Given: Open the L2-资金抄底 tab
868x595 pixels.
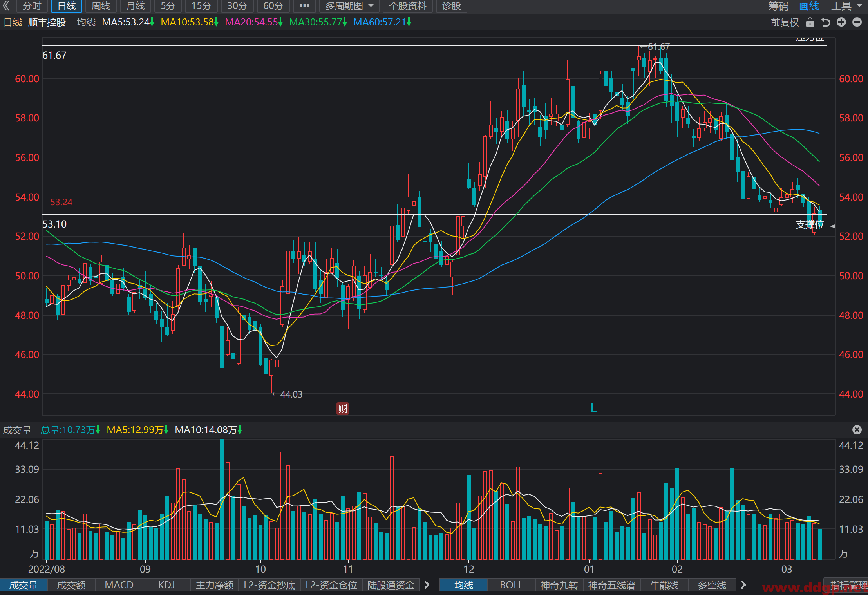Looking at the screenshot, I should coord(269,585).
